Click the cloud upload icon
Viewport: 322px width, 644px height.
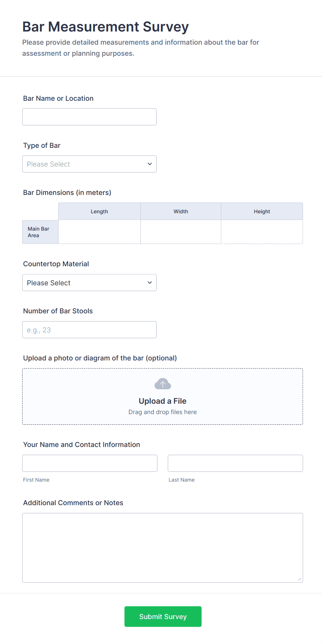(x=162, y=384)
